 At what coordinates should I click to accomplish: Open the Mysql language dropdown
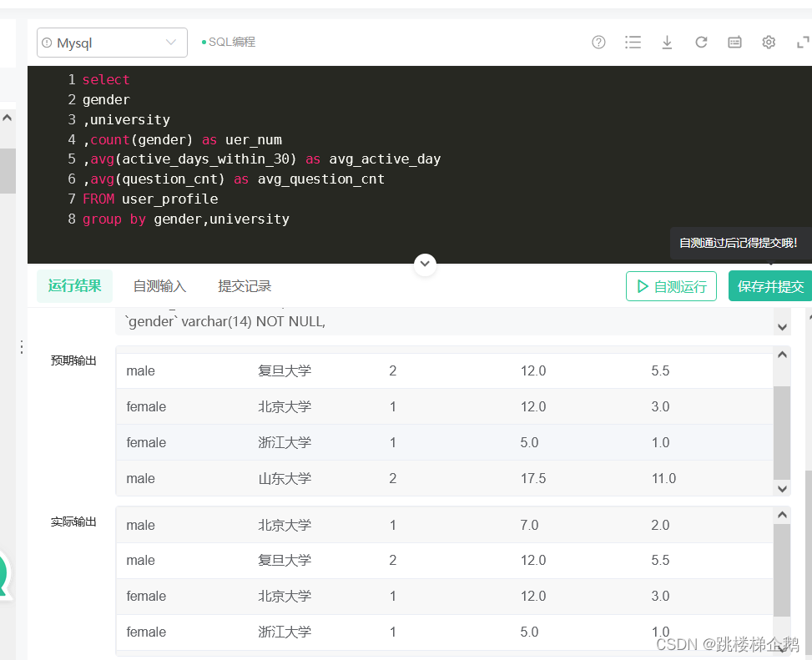[x=112, y=43]
